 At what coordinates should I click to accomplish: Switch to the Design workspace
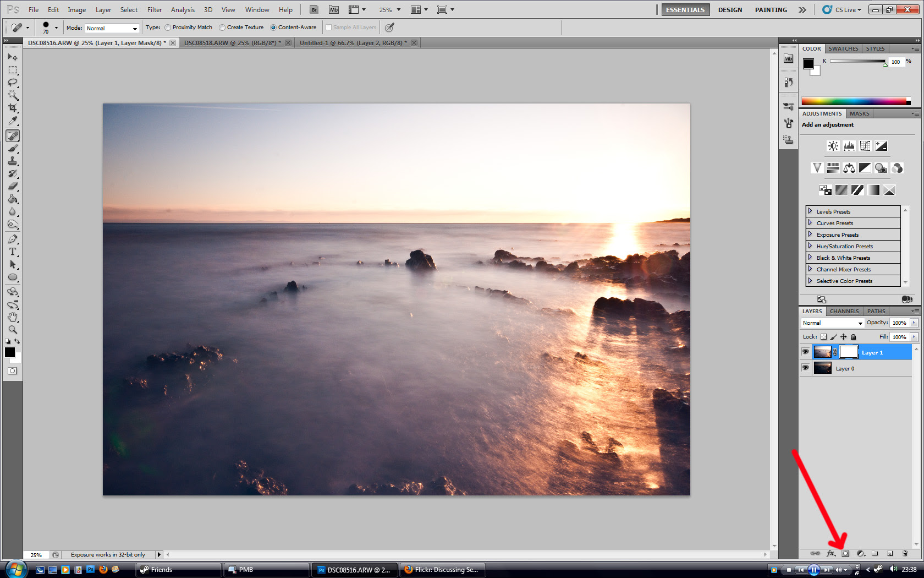click(730, 10)
